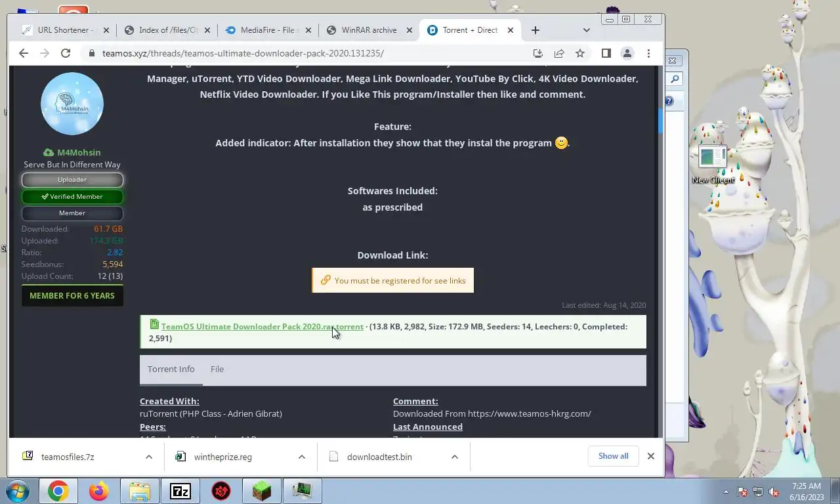The height and width of the screenshot is (504, 840).
Task: Click the smiley emoji after 'instal the program'
Action: point(561,143)
